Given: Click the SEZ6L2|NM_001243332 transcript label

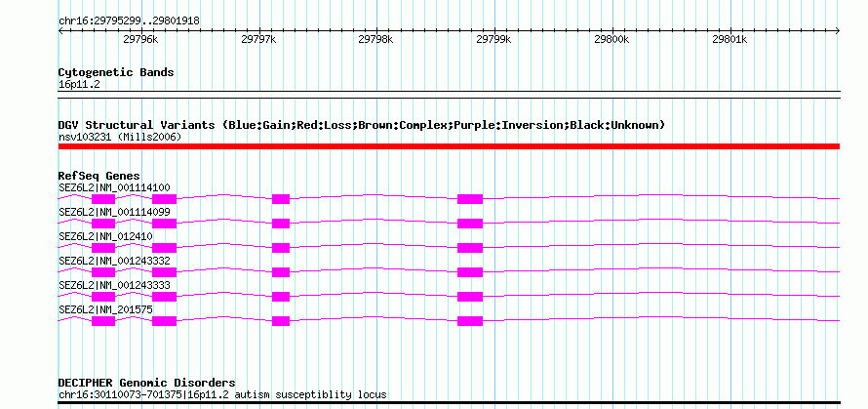Looking at the screenshot, I should (x=114, y=261).
